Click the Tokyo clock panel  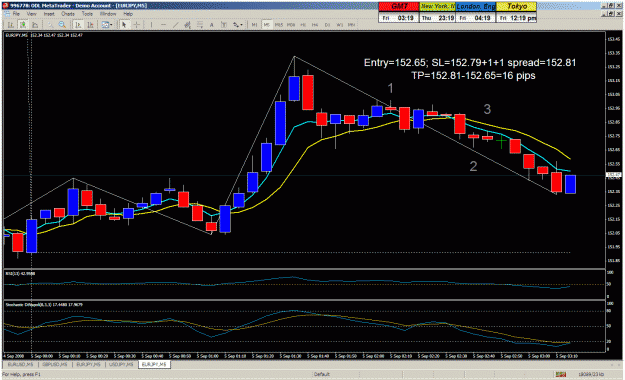(517, 12)
